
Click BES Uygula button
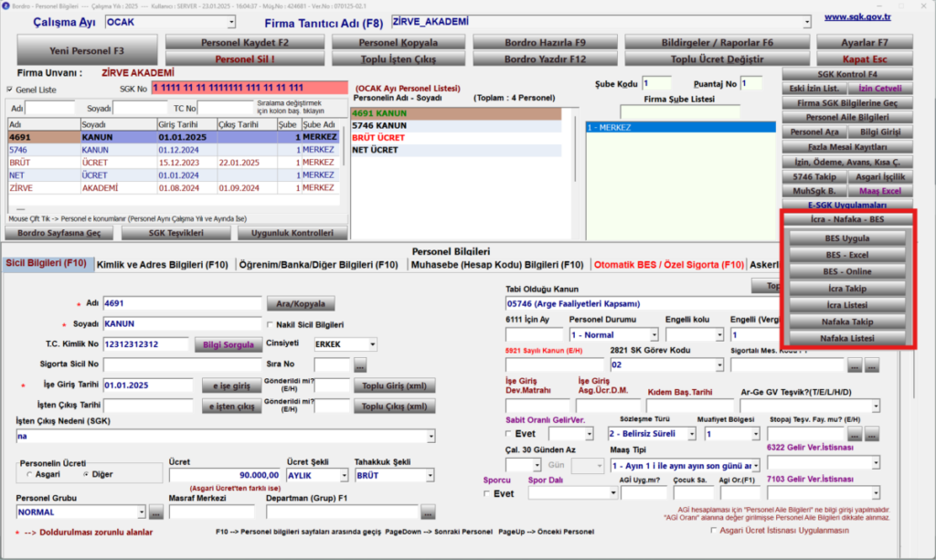(x=847, y=238)
